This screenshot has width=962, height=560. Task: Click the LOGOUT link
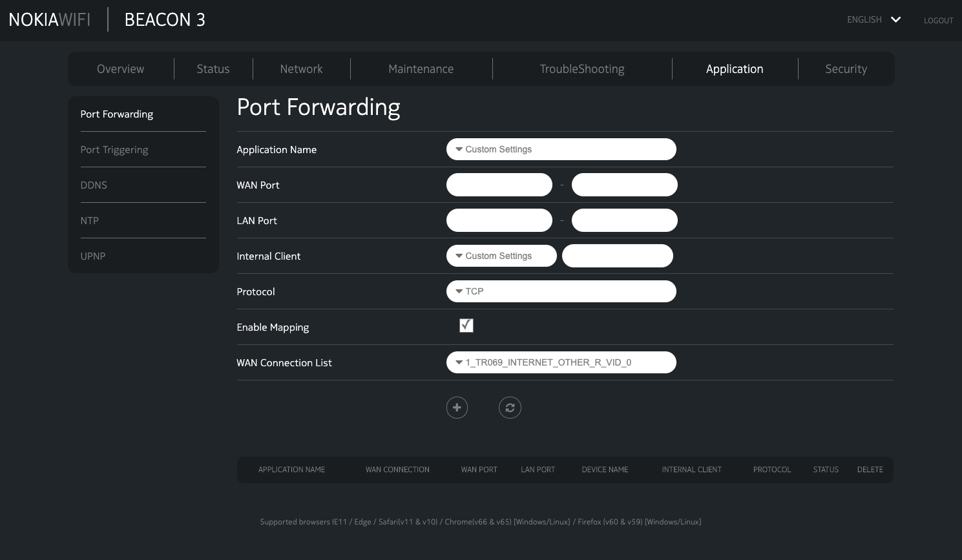[939, 21]
